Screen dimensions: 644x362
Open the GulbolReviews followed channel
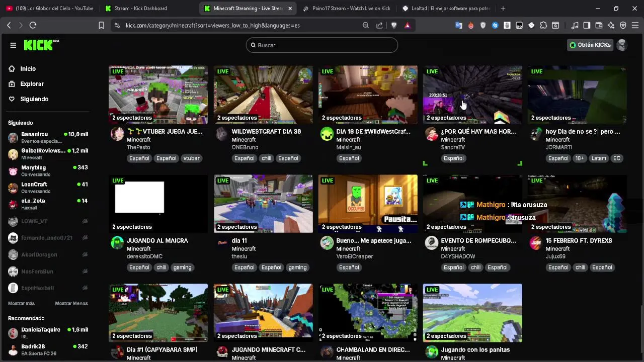point(48,154)
